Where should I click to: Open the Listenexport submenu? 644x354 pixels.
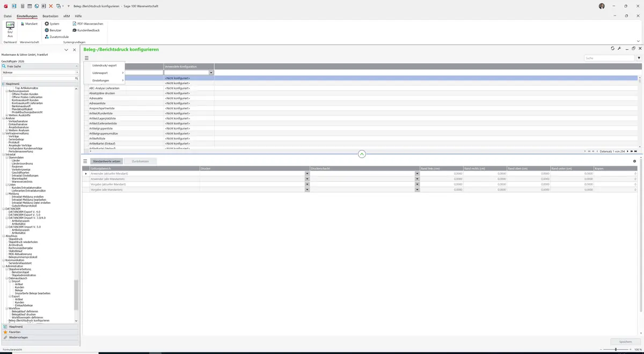(x=104, y=73)
